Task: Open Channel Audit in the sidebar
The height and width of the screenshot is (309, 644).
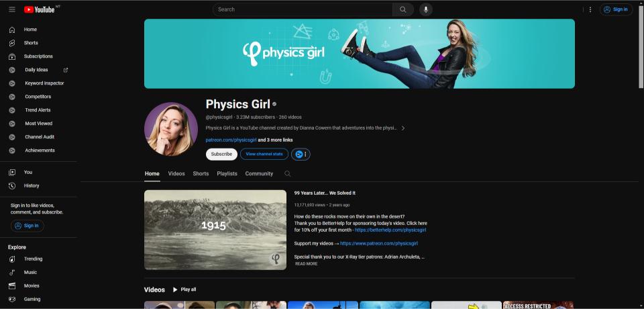Action: click(x=39, y=137)
